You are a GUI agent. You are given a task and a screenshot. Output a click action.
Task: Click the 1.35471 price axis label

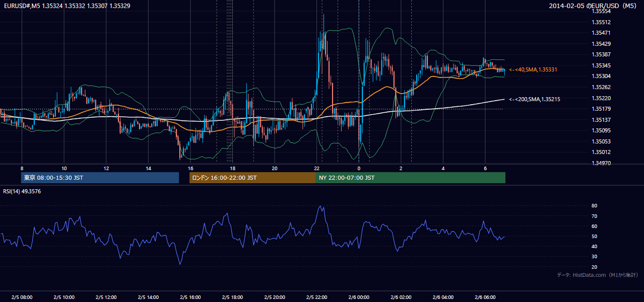pos(601,33)
